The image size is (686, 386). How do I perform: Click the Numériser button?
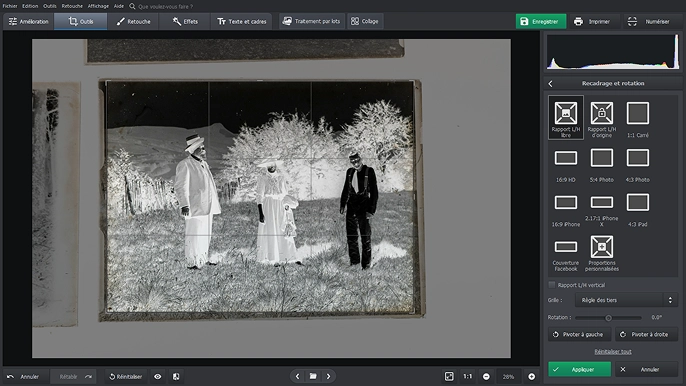pos(650,21)
